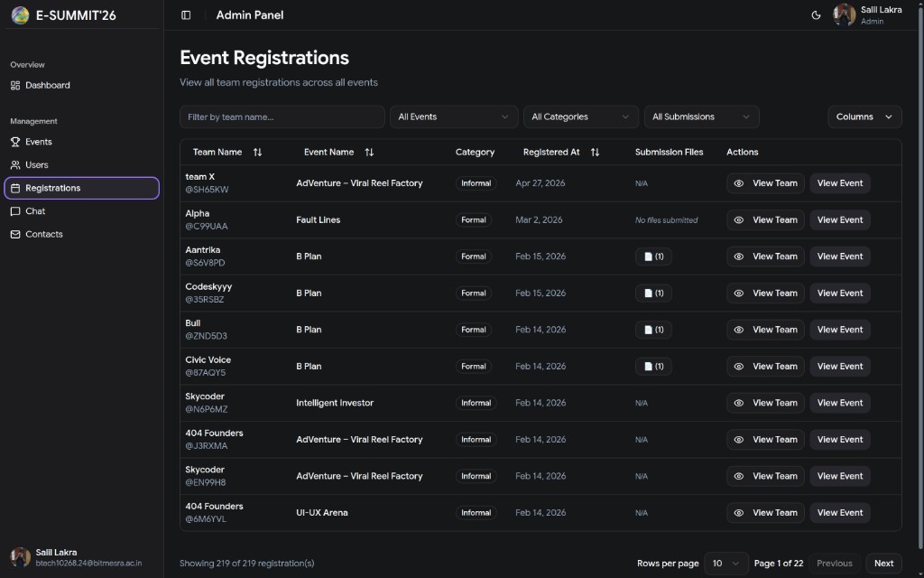This screenshot has width=924, height=578.
Task: Click the Users people icon
Action: click(x=15, y=165)
